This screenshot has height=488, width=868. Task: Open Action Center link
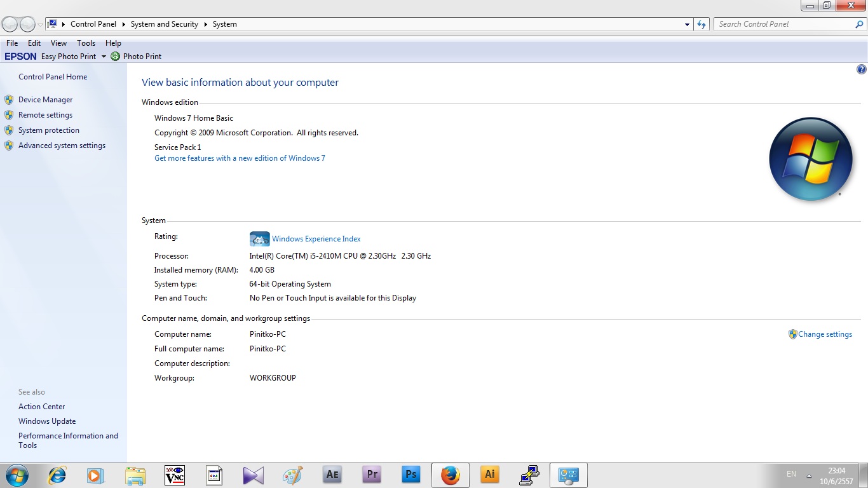[41, 407]
